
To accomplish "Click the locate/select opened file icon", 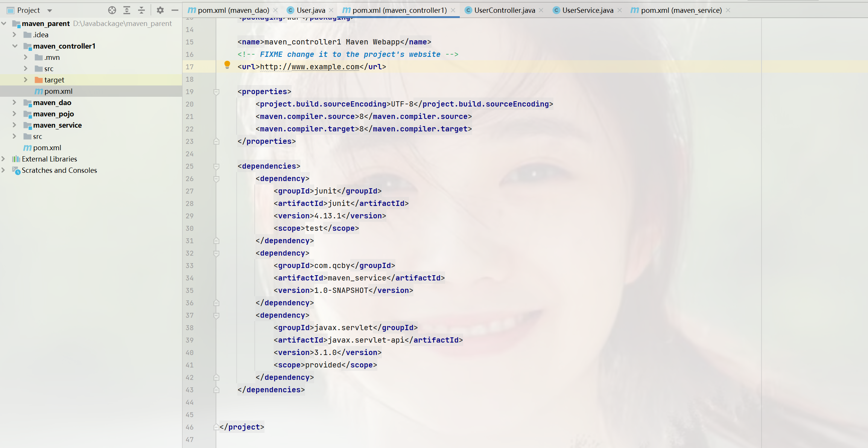I will pyautogui.click(x=112, y=10).
